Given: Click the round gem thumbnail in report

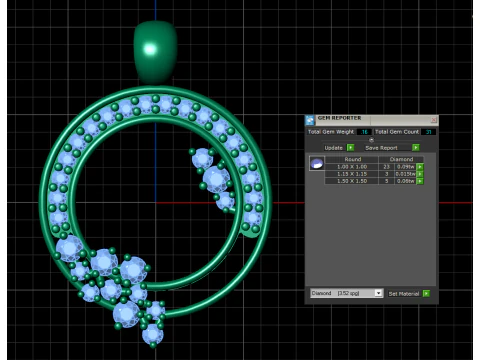Looking at the screenshot, I should [317, 163].
